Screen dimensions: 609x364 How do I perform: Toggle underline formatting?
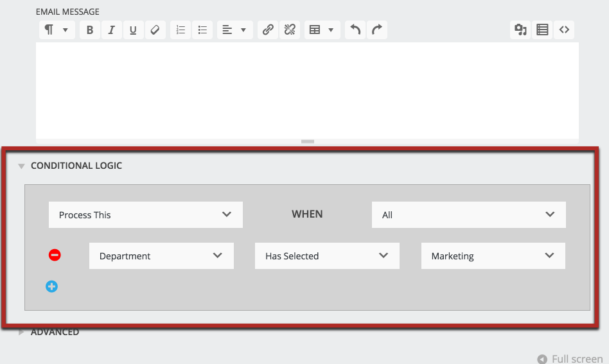pyautogui.click(x=133, y=30)
